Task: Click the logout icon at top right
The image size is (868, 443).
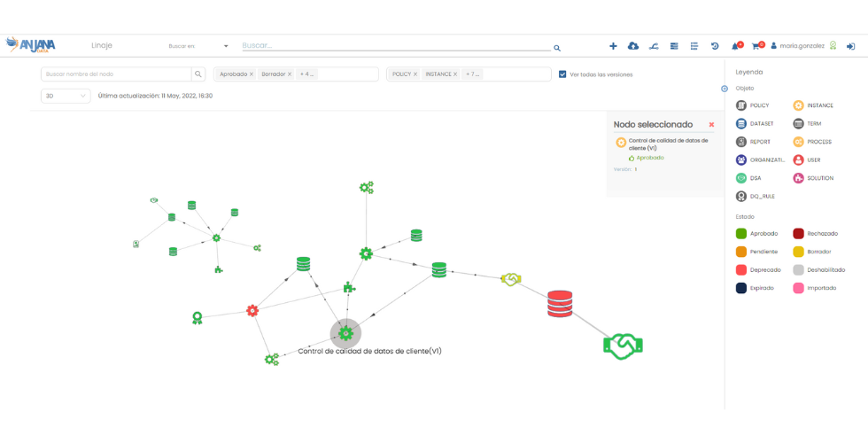Action: pyautogui.click(x=850, y=46)
